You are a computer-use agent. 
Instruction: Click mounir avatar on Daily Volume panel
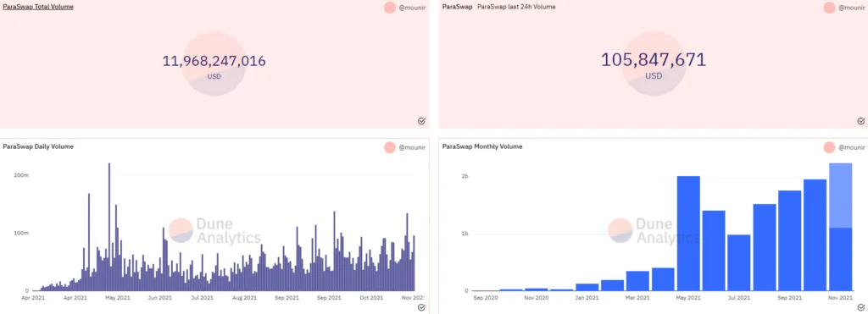point(390,147)
